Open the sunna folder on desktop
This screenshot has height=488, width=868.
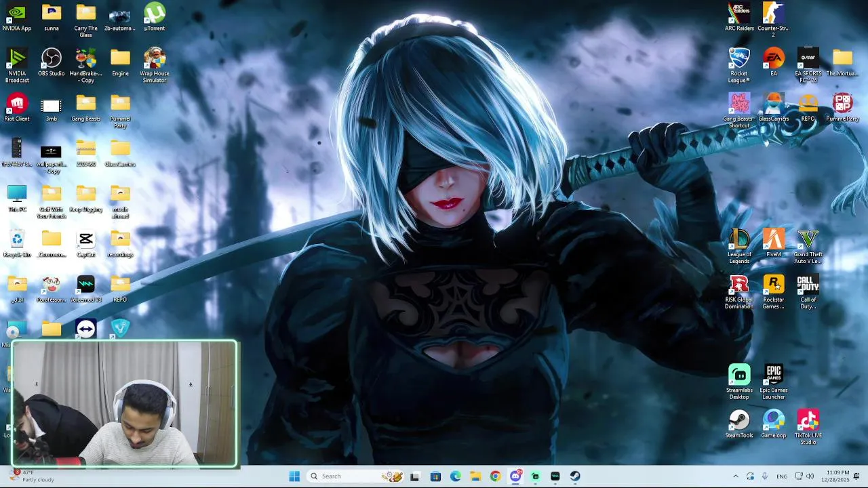click(x=52, y=18)
